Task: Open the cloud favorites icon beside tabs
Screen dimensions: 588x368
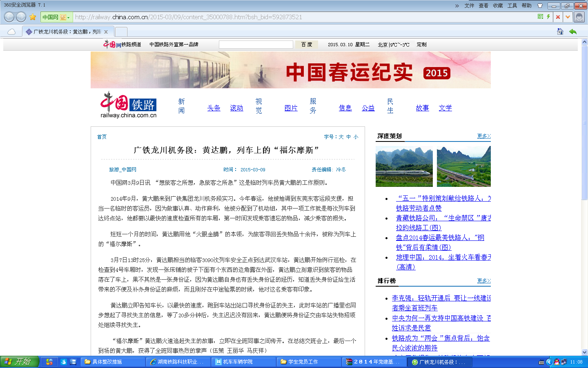Action: pos(11,31)
